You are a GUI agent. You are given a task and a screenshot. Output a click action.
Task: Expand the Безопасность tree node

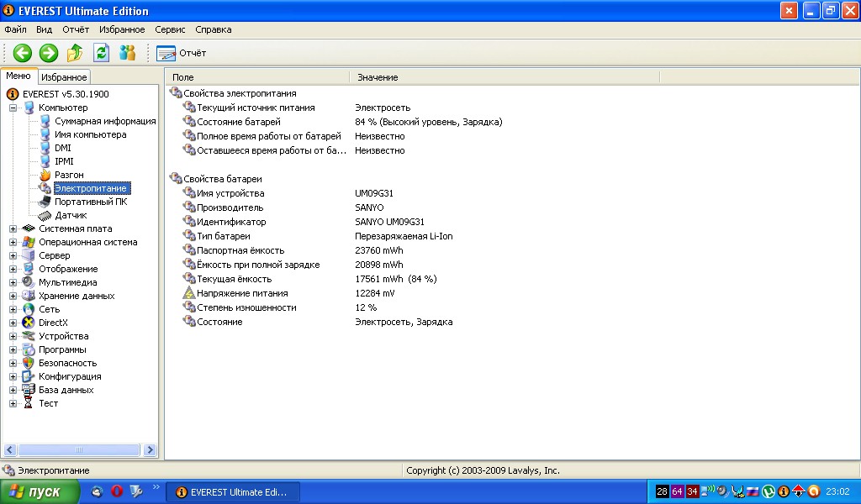[x=13, y=363]
